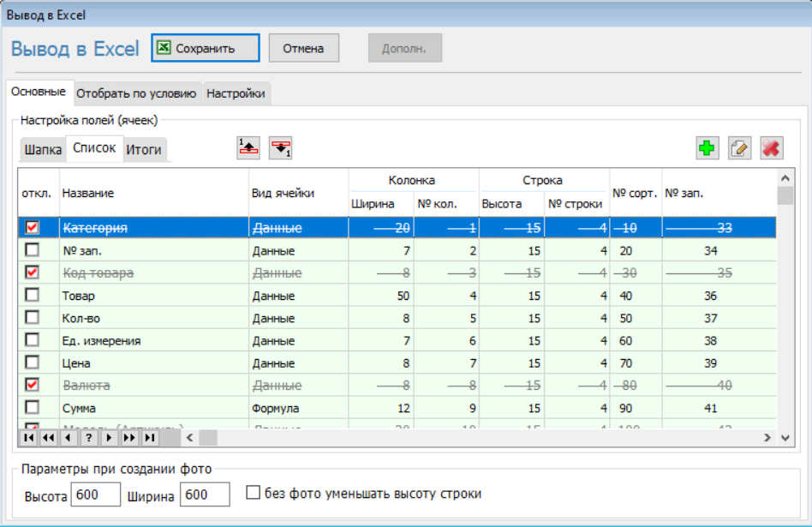Viewport: 812px width, 527px height.
Task: Jump to first record navigation icon
Action: click(x=29, y=438)
